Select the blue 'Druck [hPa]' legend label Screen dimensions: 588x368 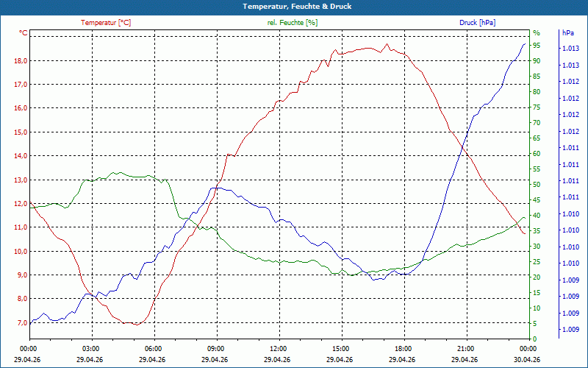[x=477, y=23]
